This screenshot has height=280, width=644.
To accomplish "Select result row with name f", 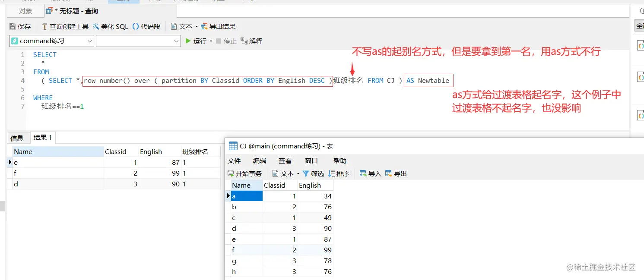I will click(x=58, y=173).
